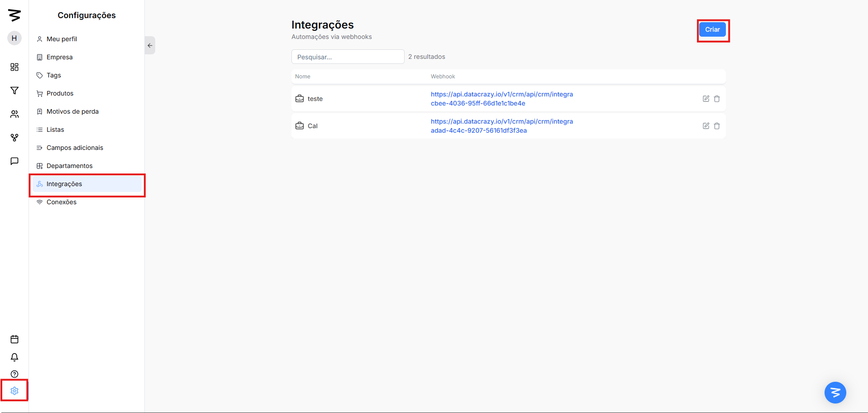The image size is (868, 413).
Task: Edit the Cal integration
Action: [x=706, y=126]
